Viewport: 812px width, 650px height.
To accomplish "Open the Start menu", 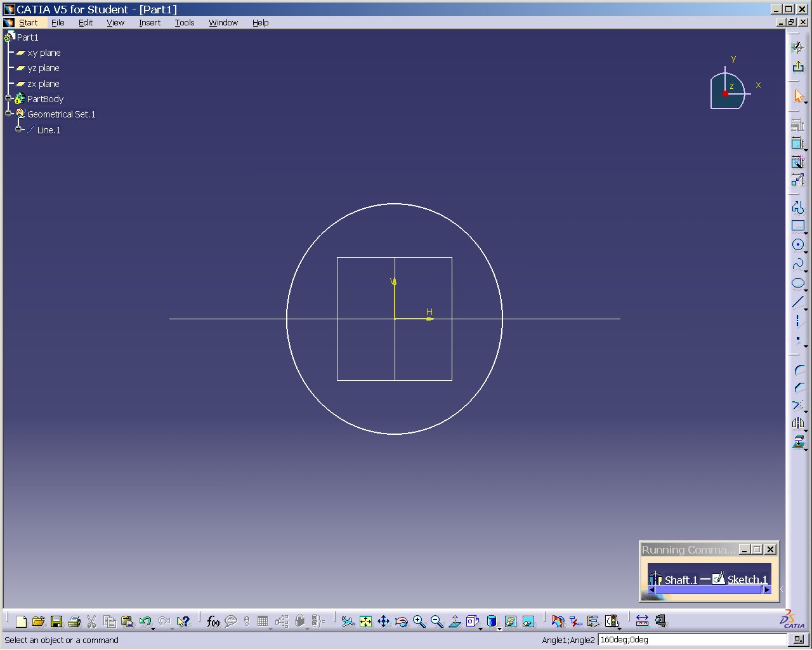I will click(28, 22).
